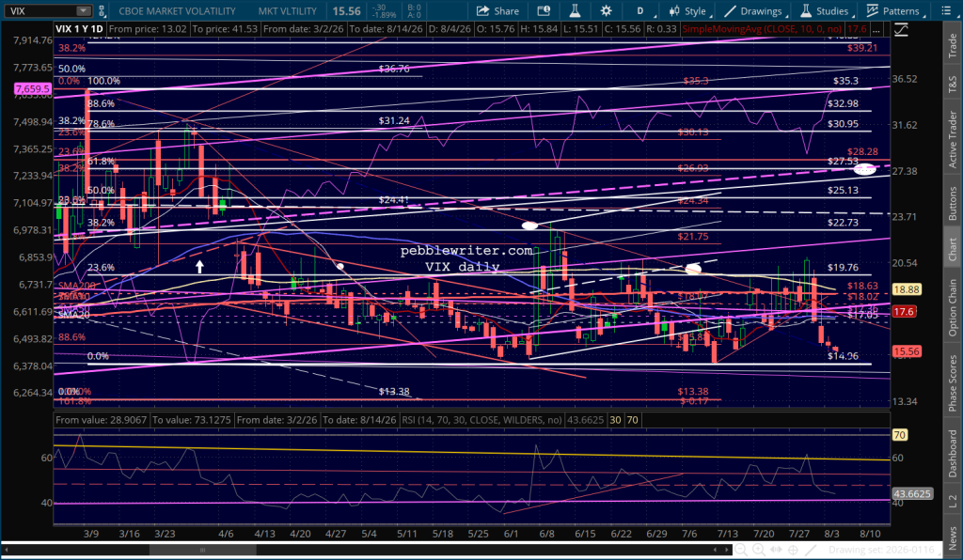Viewport: 963px width, 560px height.
Task: Open the VIX symbol selector dropdown
Action: point(84,11)
